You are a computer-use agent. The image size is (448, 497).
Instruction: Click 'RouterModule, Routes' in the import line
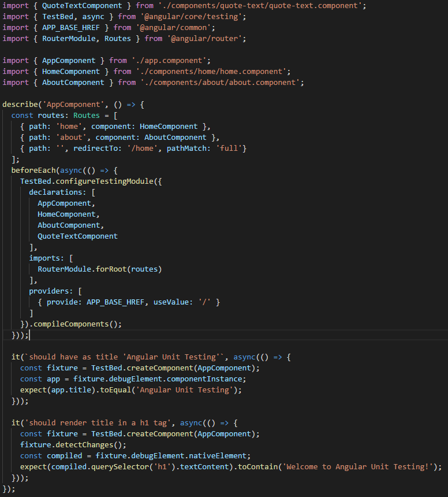click(x=87, y=39)
